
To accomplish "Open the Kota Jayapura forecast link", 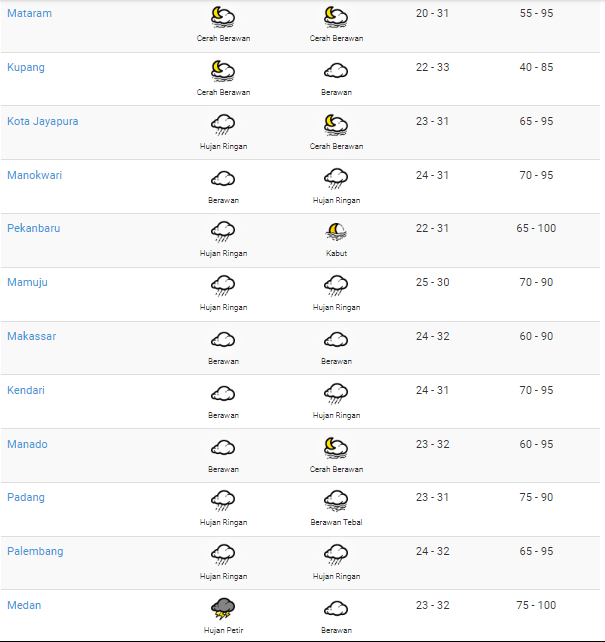I will [43, 122].
